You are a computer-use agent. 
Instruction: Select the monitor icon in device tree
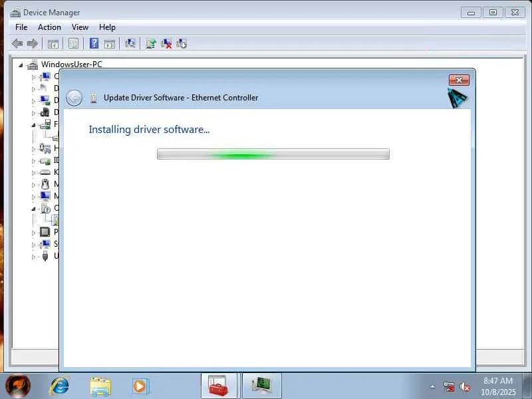pyautogui.click(x=45, y=196)
